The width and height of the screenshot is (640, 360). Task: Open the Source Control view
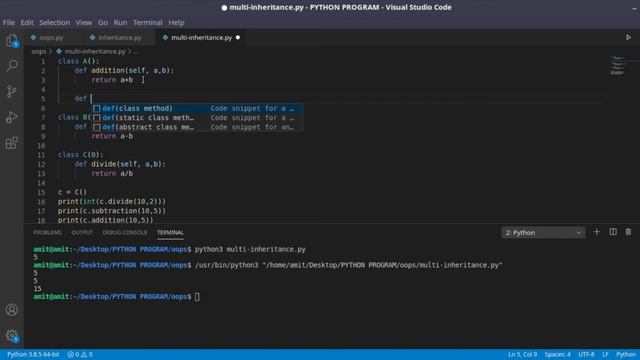12,91
